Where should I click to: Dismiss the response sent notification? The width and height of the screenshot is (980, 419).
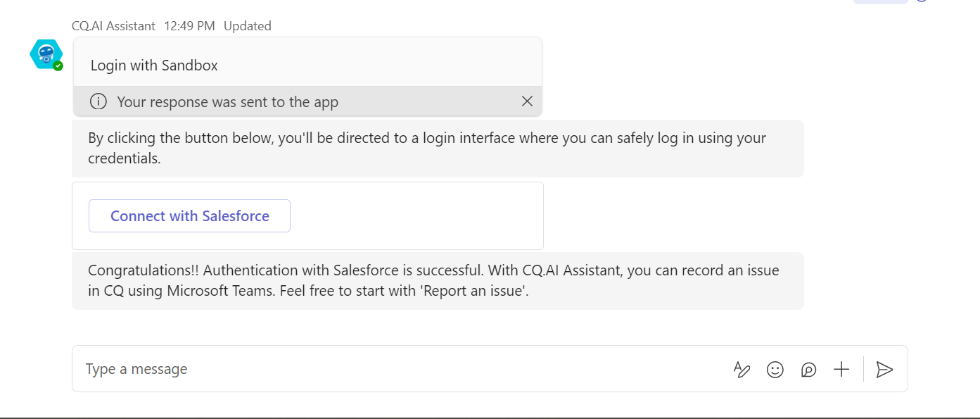[x=527, y=101]
